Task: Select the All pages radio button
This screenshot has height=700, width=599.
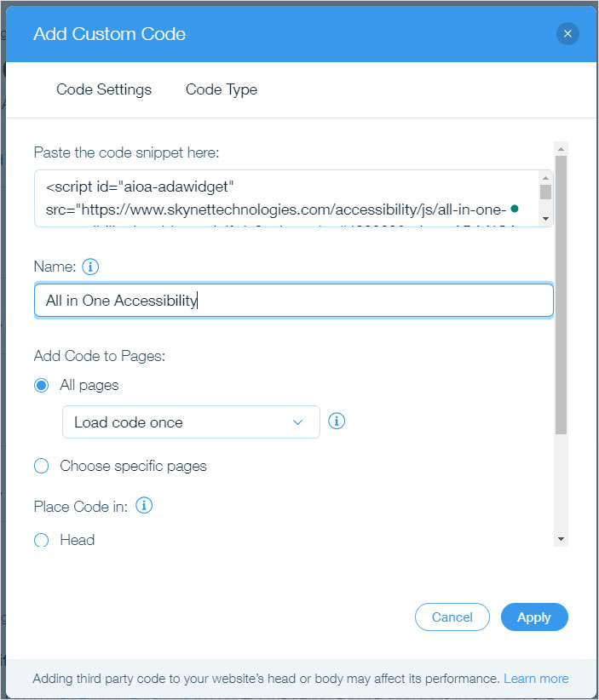Action: coord(41,385)
